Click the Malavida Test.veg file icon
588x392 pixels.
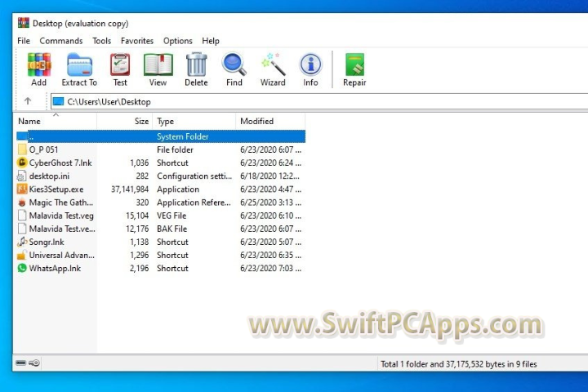click(x=22, y=216)
